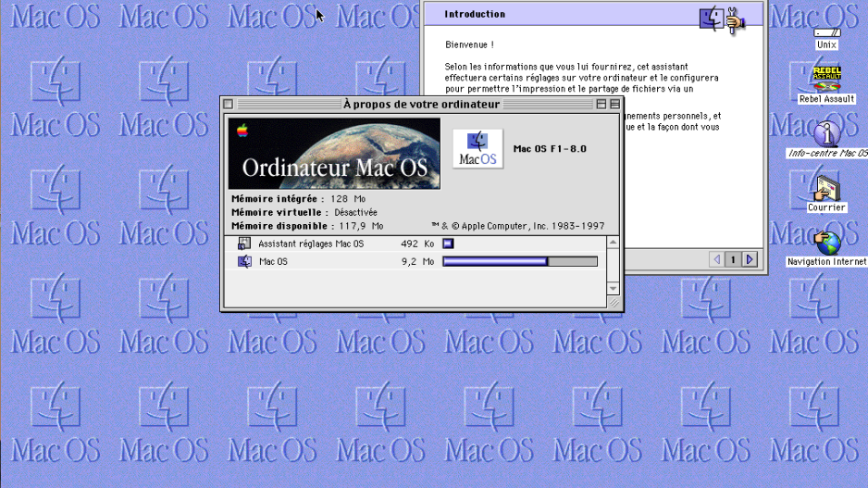Image resolution: width=868 pixels, height=488 pixels.
Task: Select the 'Assistant réglages Mac OS' row text
Action: pyautogui.click(x=311, y=244)
